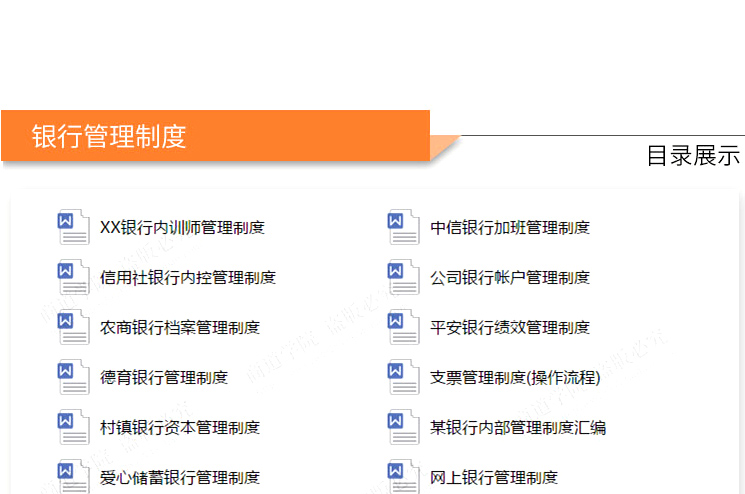Click Word icon beside 爱心储蓄银行管理制度
The width and height of the screenshot is (745, 494).
point(73,476)
